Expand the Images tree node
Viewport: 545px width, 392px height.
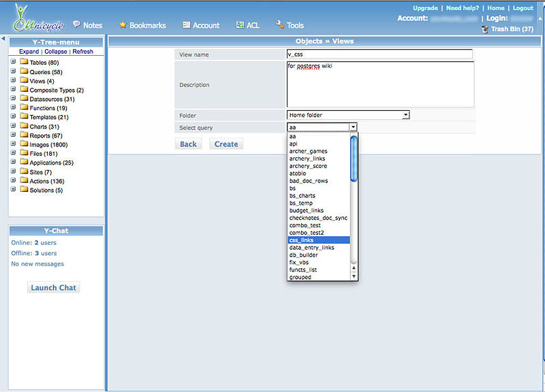[13, 144]
